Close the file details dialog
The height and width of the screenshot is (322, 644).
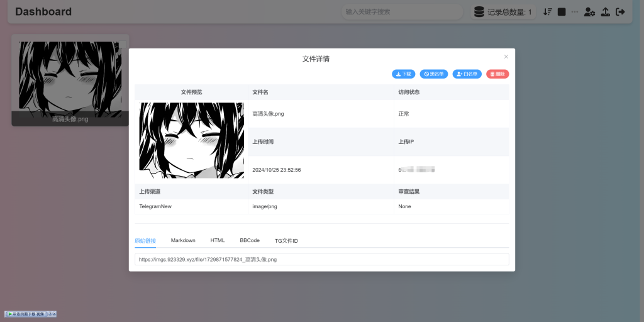coord(506,57)
